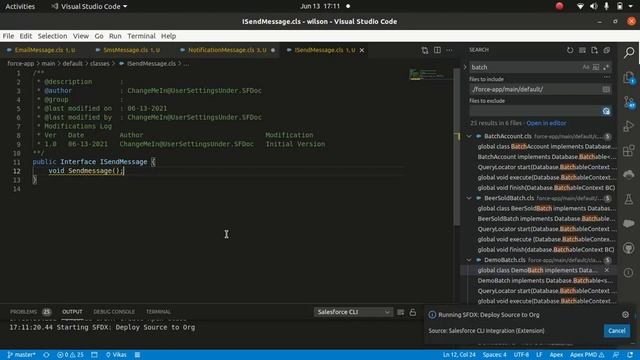Collapse all search results
The height and width of the screenshot is (360, 640).
pos(607,50)
